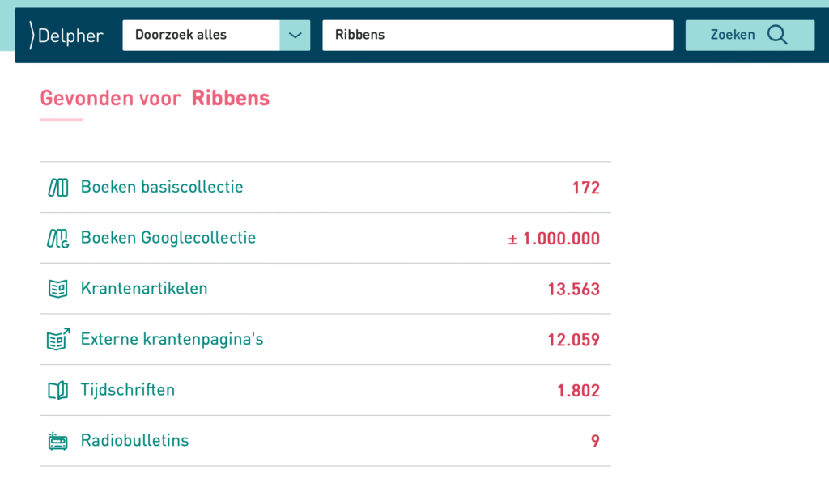The width and height of the screenshot is (829, 504).
Task: Click the Delpher logo
Action: coord(66,36)
